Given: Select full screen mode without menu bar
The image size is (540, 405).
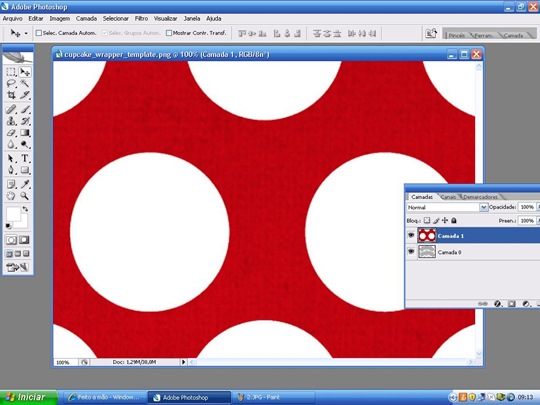Looking at the screenshot, I should [x=26, y=254].
